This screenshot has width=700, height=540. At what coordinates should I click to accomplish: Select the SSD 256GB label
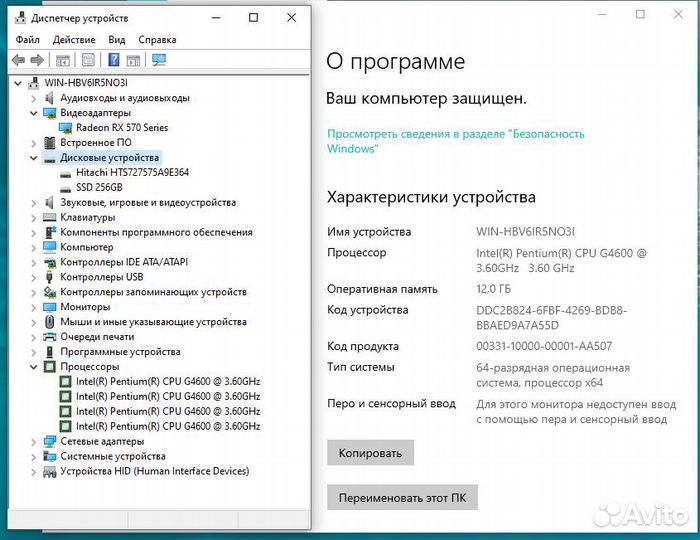[x=99, y=187]
